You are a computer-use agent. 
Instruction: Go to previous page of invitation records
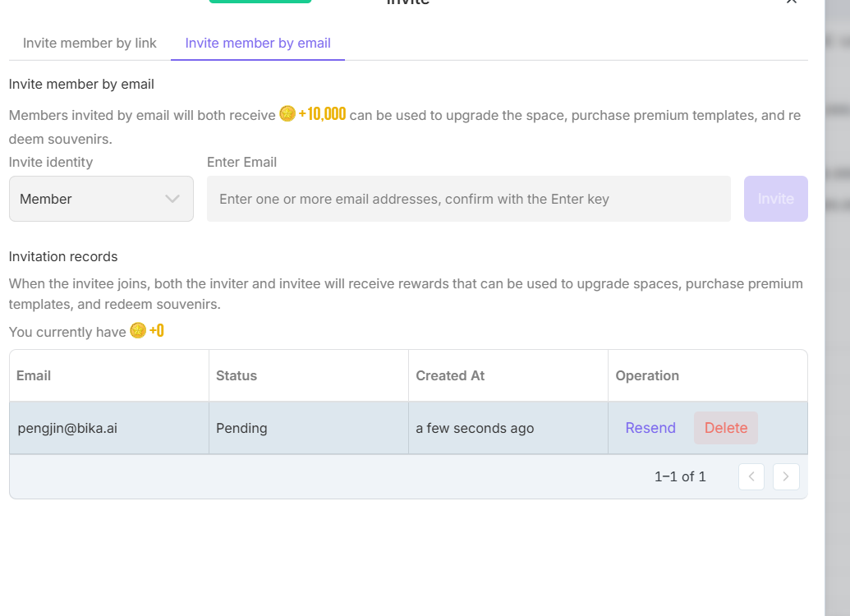pos(751,476)
